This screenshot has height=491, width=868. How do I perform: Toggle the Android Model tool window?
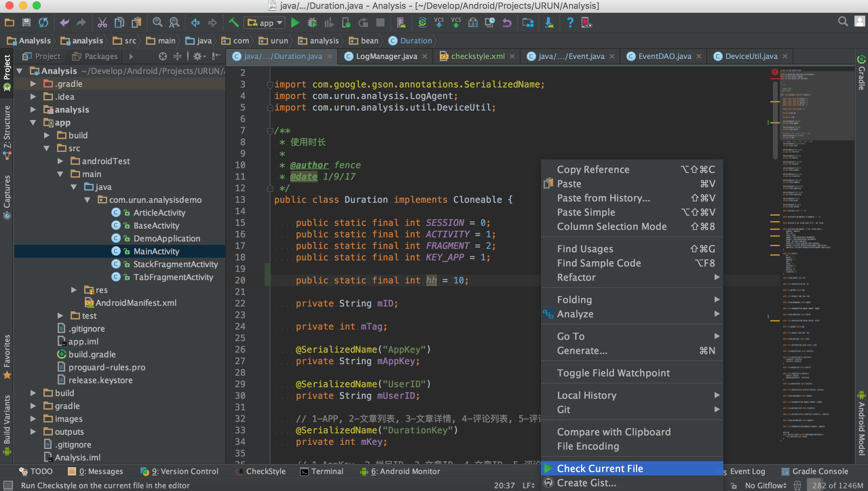[862, 423]
